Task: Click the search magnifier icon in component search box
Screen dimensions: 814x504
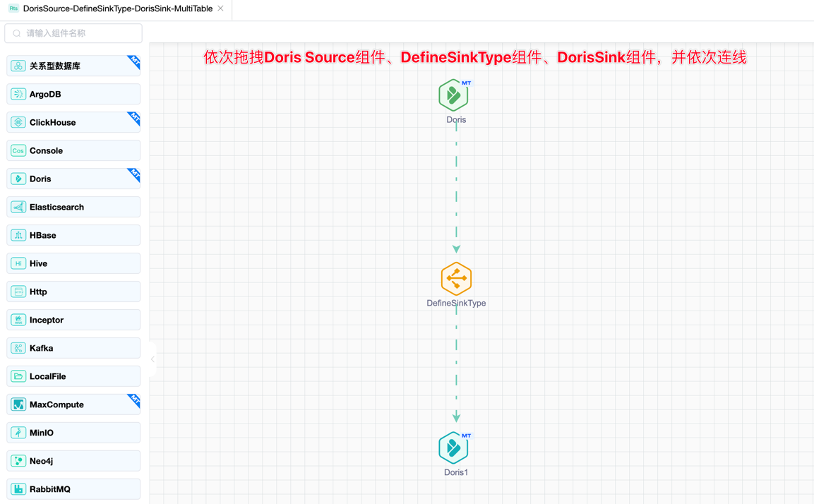Action: [x=17, y=33]
